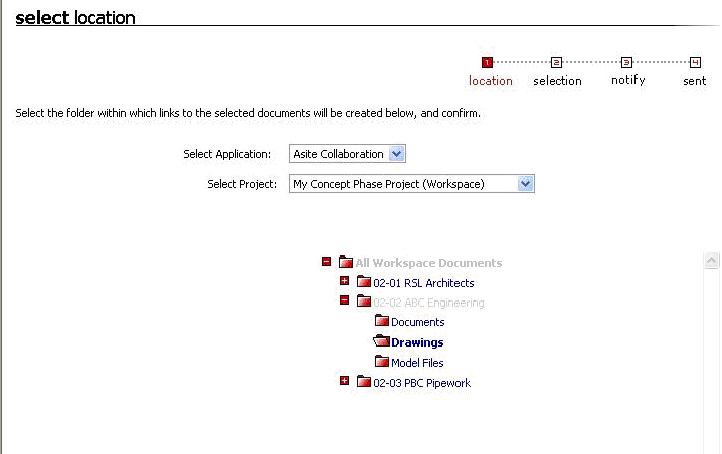
Task: Expand the 02-03 PBC Pipework node
Action: 344,380
